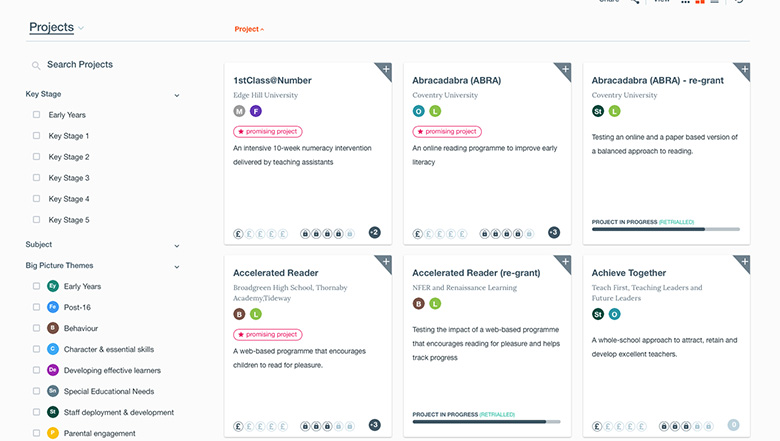
Task: Toggle the Project sort order
Action: pyautogui.click(x=249, y=29)
